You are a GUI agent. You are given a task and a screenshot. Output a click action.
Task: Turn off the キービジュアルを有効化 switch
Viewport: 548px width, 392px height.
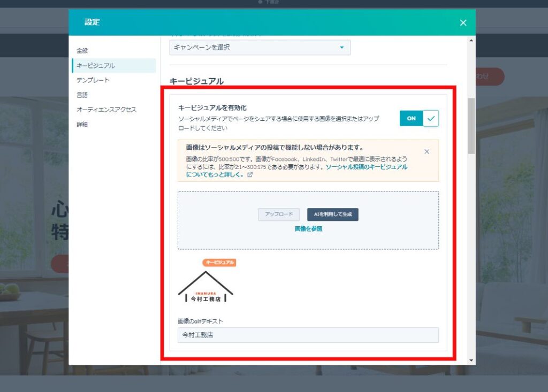point(419,118)
